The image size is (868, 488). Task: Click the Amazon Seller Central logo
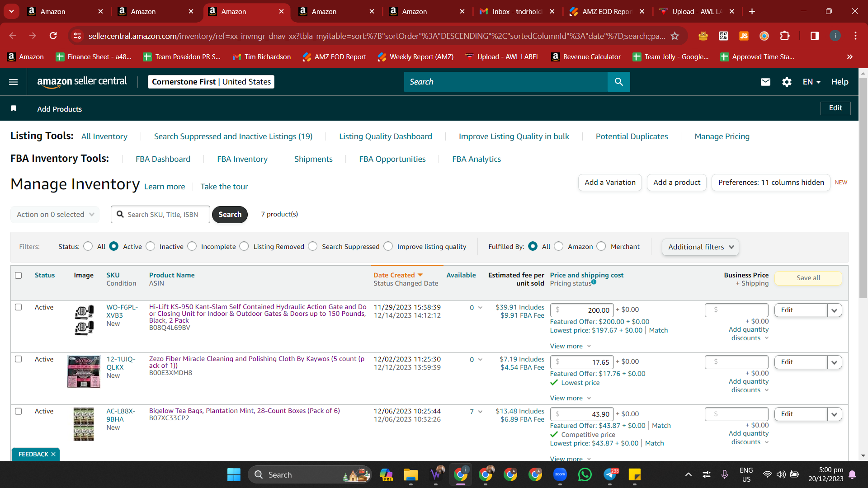82,82
